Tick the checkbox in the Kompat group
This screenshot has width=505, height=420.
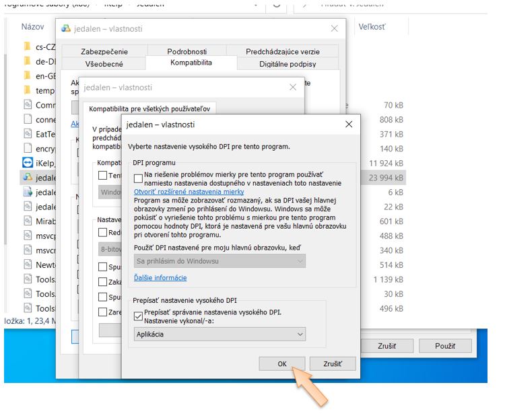[x=102, y=176]
